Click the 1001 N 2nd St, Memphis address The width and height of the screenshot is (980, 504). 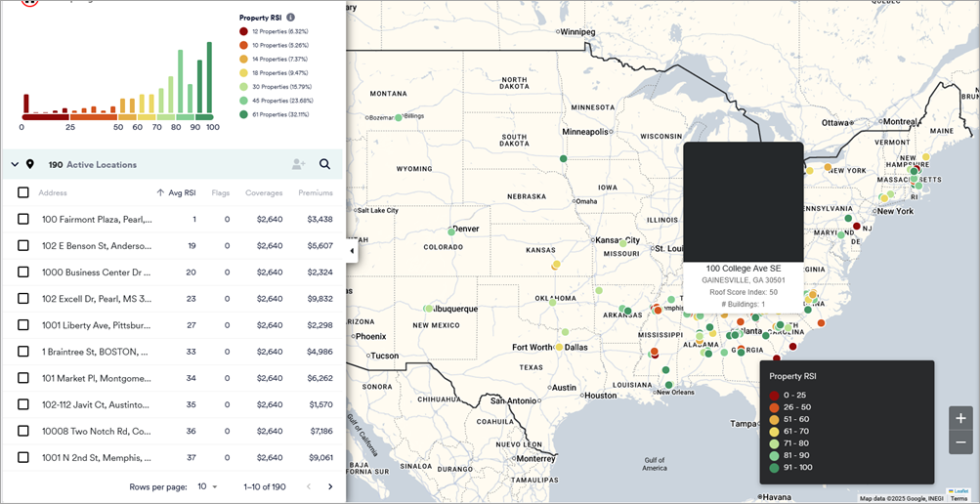[97, 457]
